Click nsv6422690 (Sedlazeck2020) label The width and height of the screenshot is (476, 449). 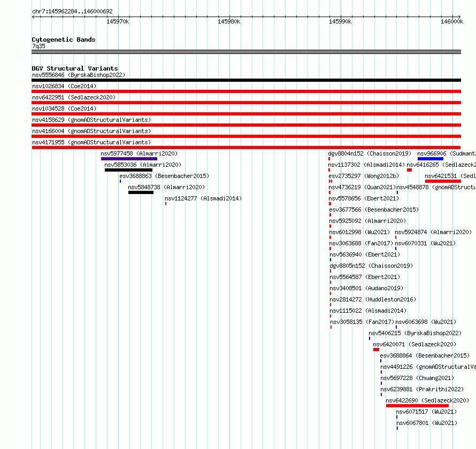pos(427,400)
